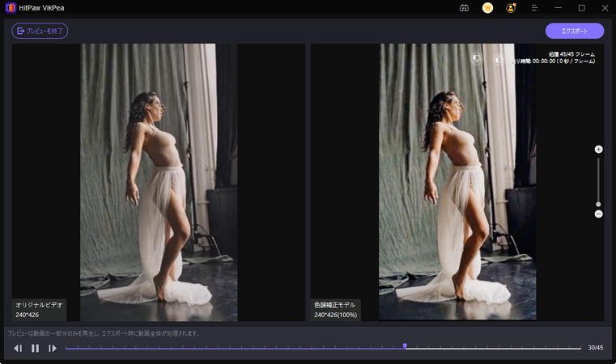Step to the previous frame
Screen dimensions: 616x364
coord(18,348)
